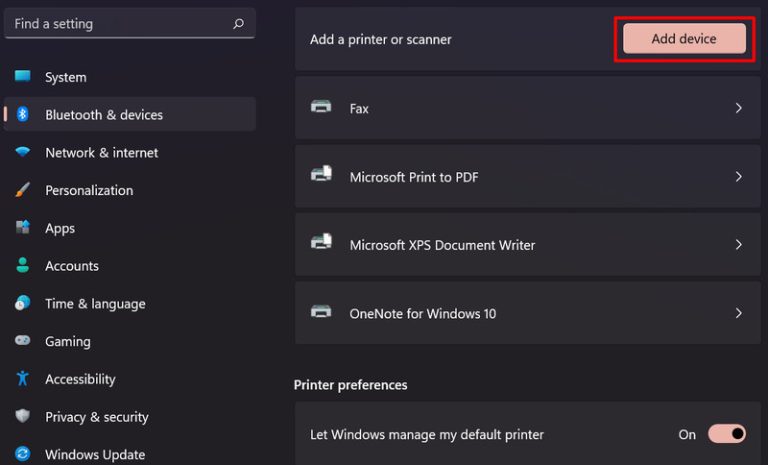
Task: Click the Apps icon in sidebar
Action: pyautogui.click(x=22, y=228)
